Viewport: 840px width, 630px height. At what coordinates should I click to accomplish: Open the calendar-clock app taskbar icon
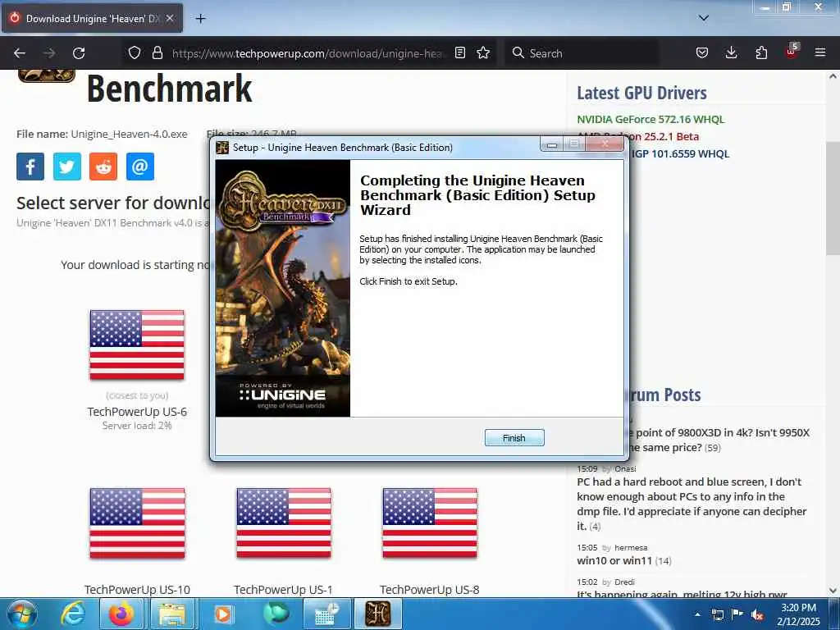tap(326, 614)
